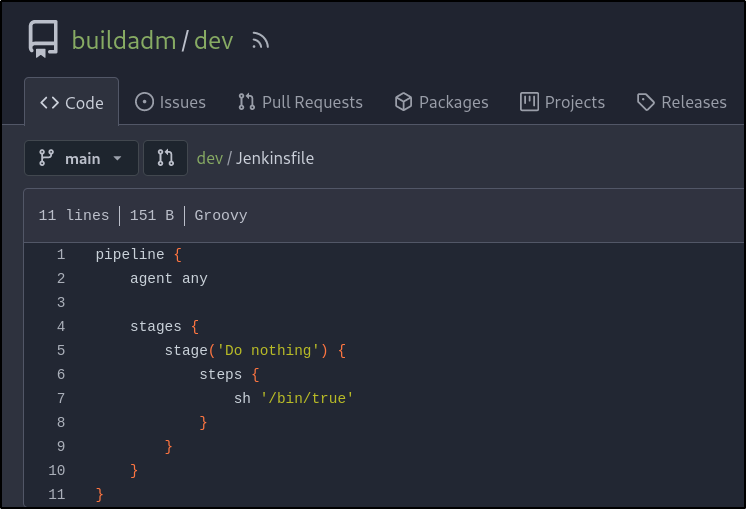Click the 'Do nothing' stage string
This screenshot has height=509, width=746.
click(268, 350)
